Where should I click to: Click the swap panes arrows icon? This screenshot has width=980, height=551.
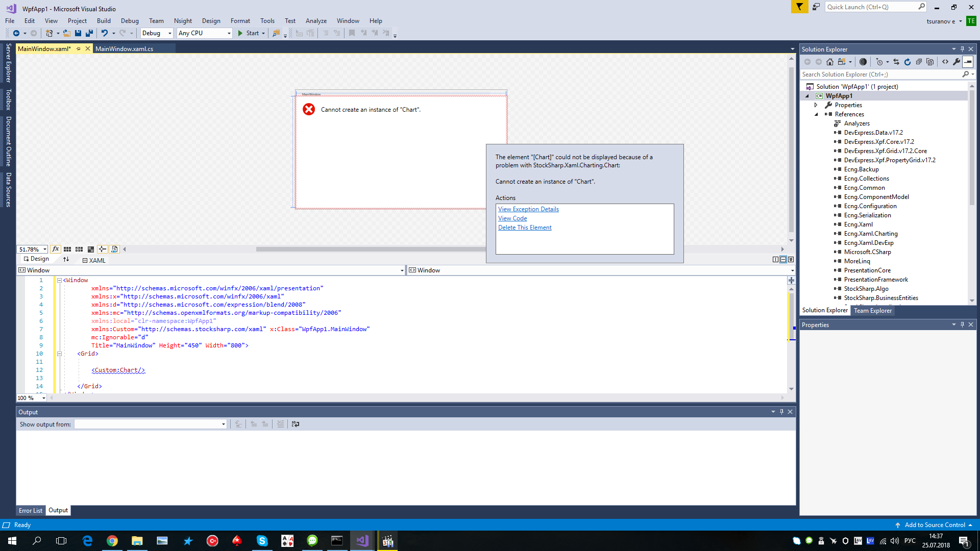pos(66,259)
